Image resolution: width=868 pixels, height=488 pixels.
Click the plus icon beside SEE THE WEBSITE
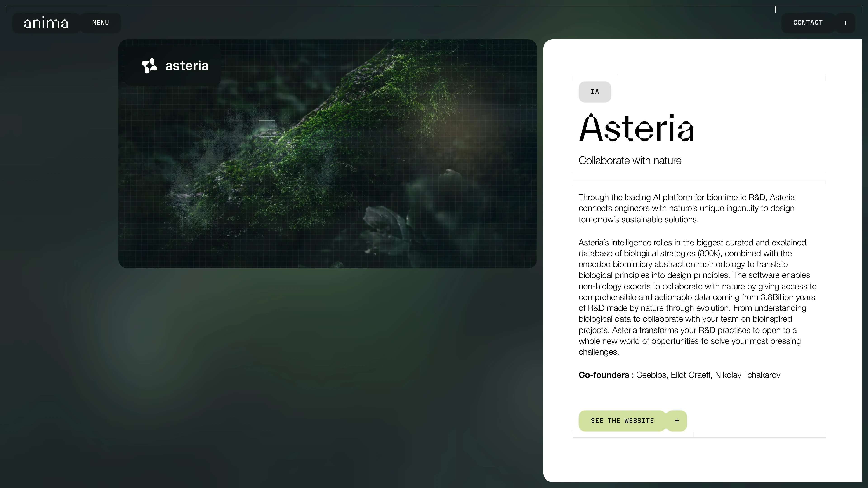(677, 421)
